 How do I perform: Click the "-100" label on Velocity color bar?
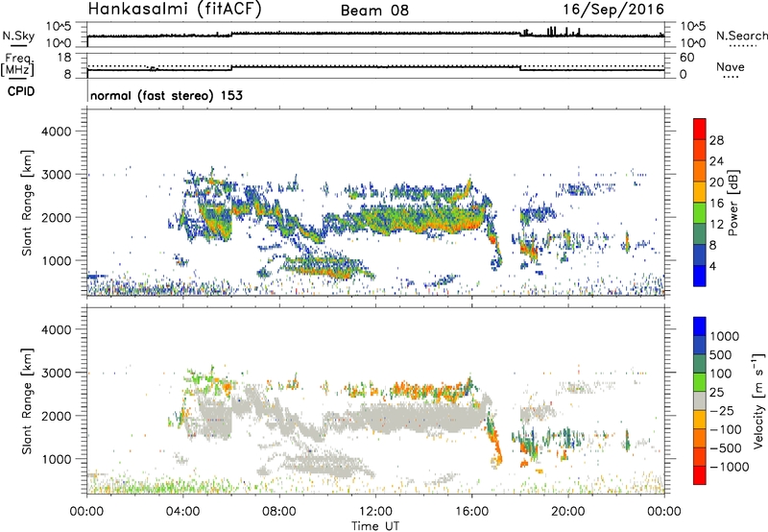pos(726,429)
